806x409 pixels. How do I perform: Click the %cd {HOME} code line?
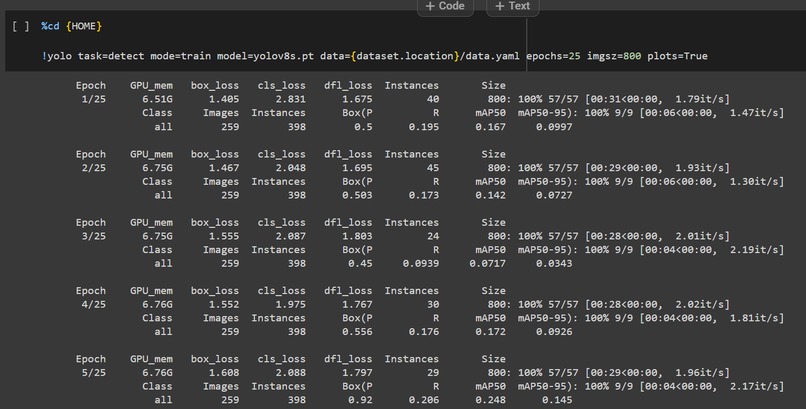point(72,26)
